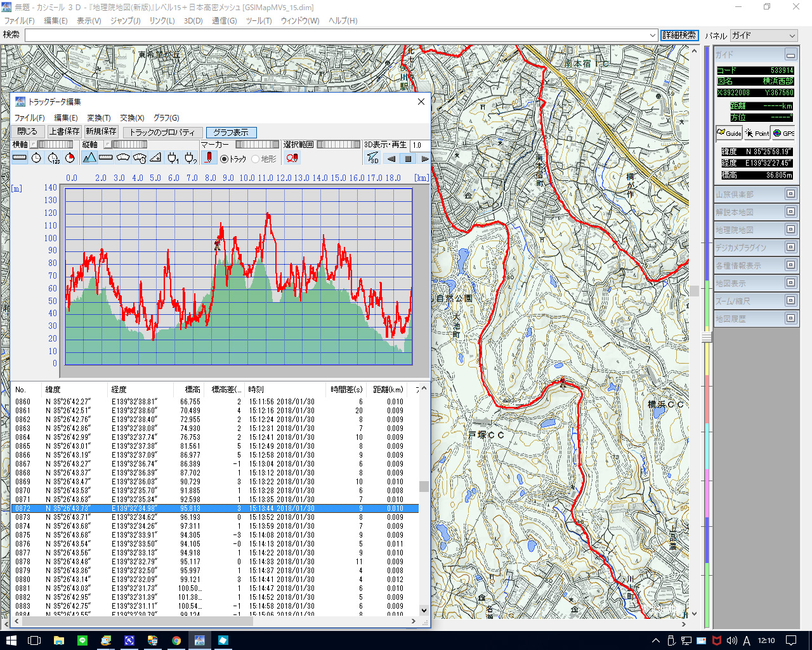This screenshot has height=650, width=812.
Task: Select the slope gradient triangle icon
Action: 155,158
